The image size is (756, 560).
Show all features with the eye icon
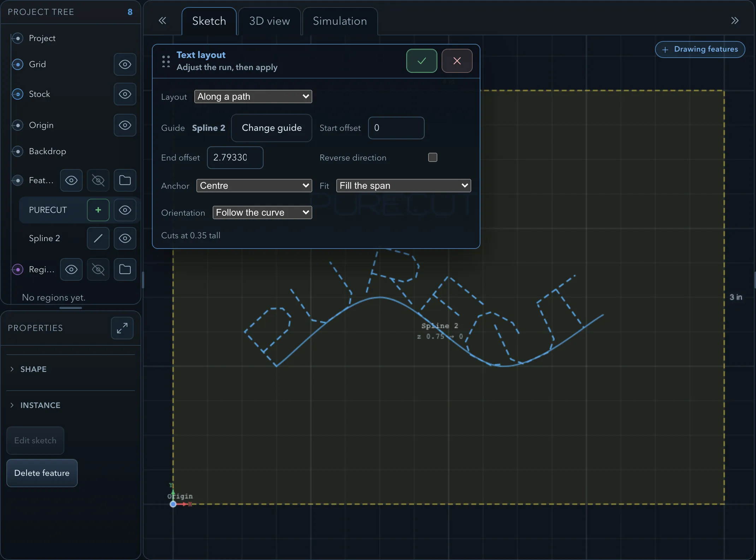[71, 180]
